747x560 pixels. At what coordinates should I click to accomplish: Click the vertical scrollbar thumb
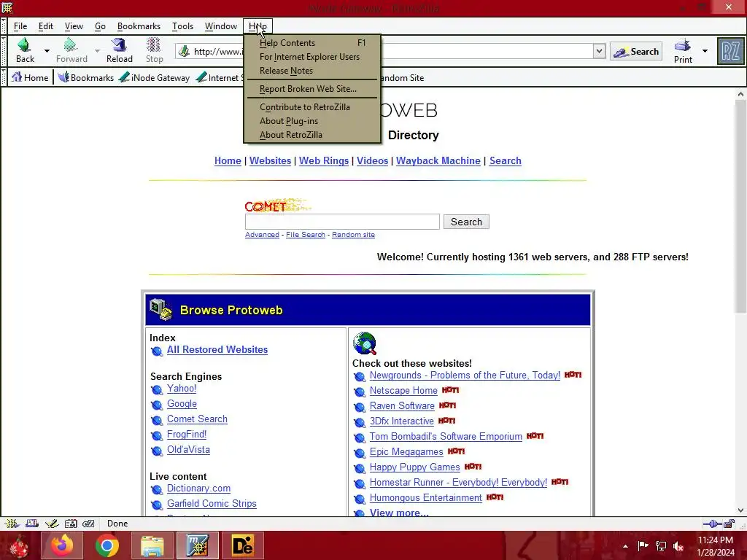(740, 207)
